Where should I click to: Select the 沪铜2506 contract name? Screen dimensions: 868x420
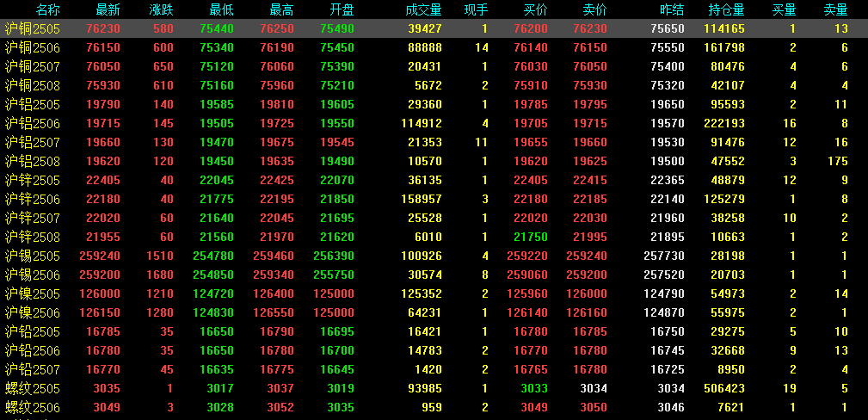[32, 47]
